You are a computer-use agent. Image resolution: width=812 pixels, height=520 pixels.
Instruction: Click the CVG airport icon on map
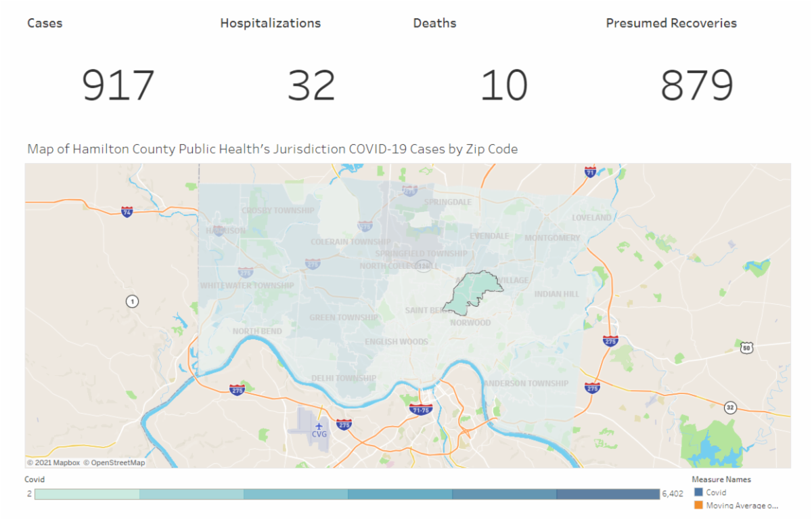pyautogui.click(x=319, y=426)
